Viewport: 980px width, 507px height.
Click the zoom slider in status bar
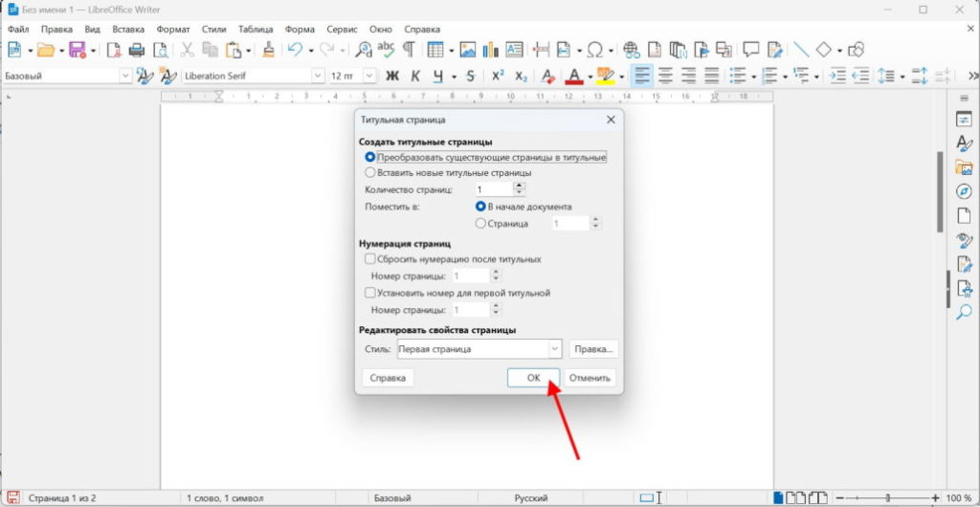(887, 497)
